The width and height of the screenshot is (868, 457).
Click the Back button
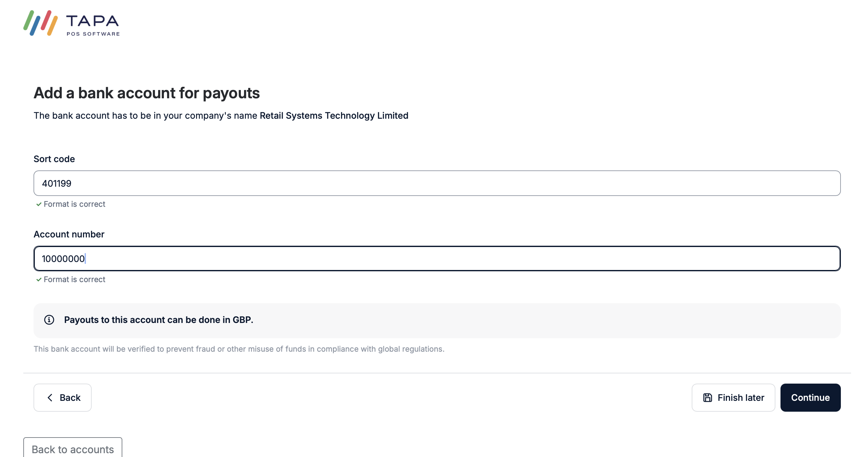pos(62,397)
